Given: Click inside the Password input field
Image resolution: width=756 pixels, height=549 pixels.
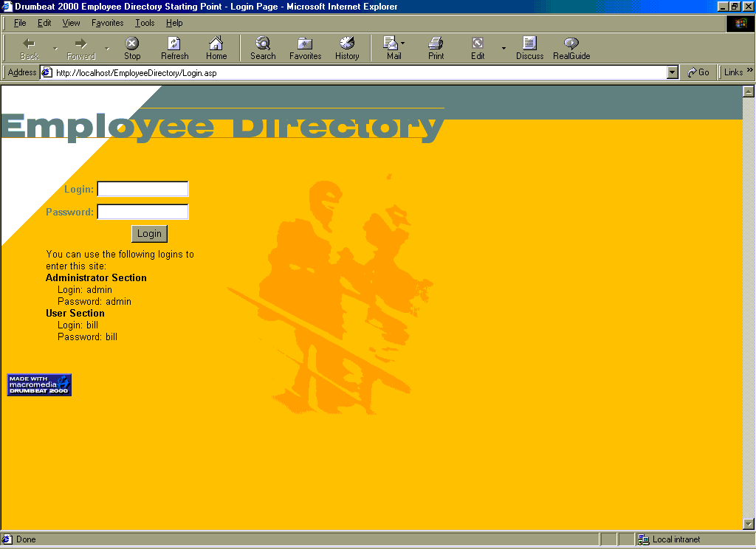Looking at the screenshot, I should (142, 212).
